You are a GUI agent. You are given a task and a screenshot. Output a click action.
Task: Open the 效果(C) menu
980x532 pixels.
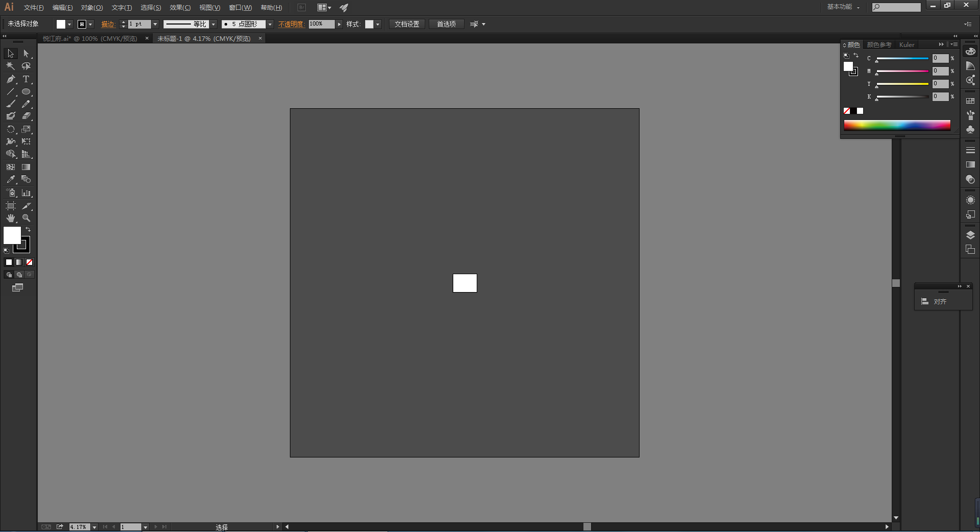point(180,8)
